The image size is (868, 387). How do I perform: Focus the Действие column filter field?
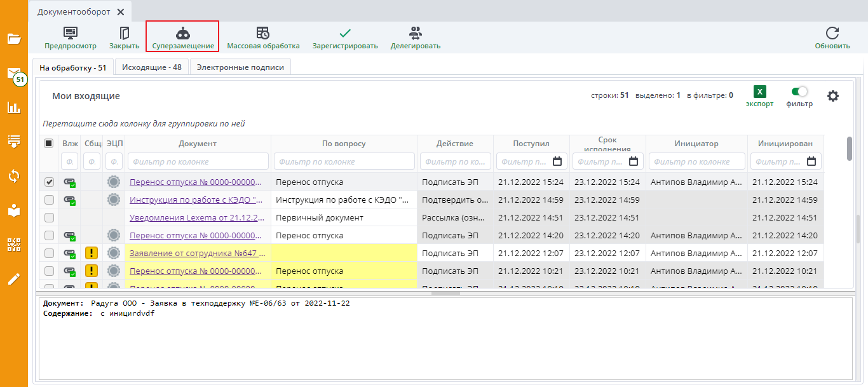pyautogui.click(x=455, y=161)
